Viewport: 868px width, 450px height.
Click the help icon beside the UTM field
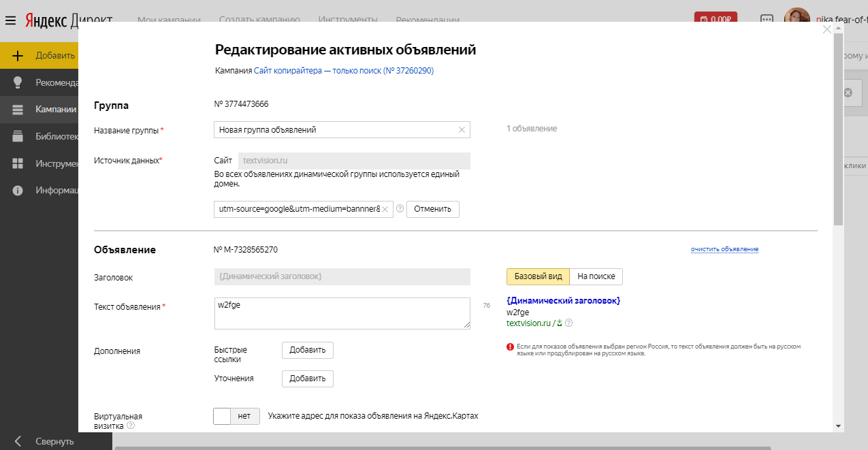(x=401, y=210)
